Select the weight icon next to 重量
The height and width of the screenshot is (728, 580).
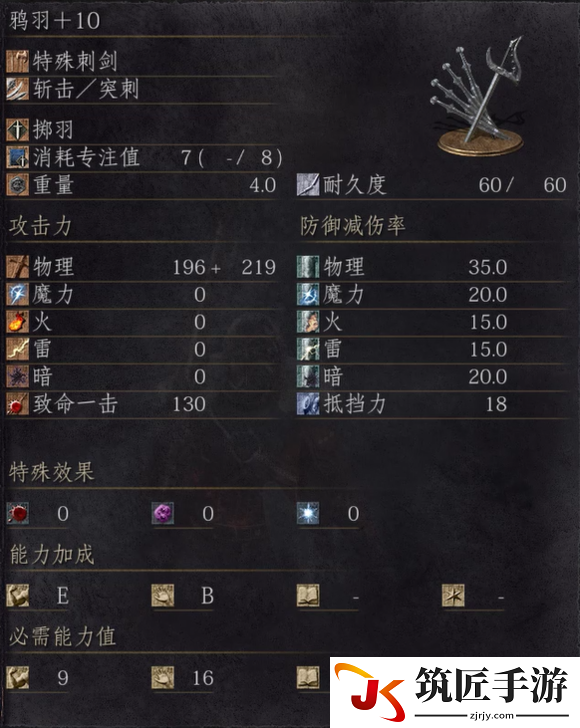tap(18, 185)
